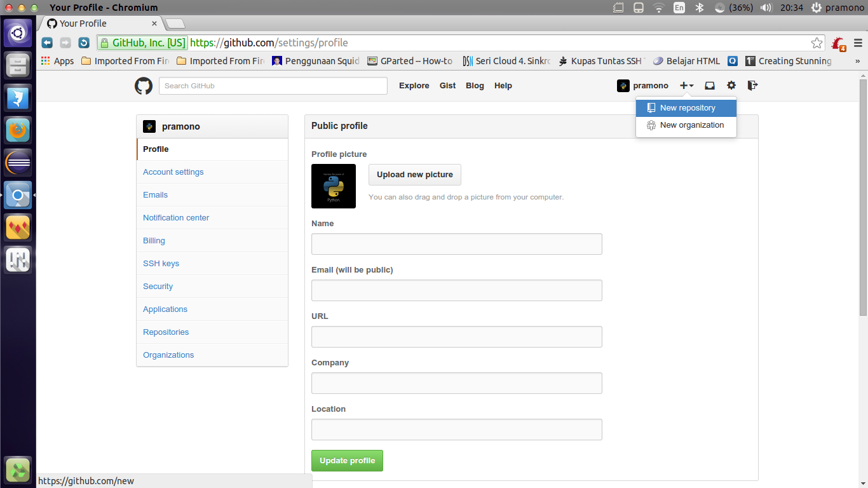Expand the plus create-new dropdown

pyautogui.click(x=686, y=85)
